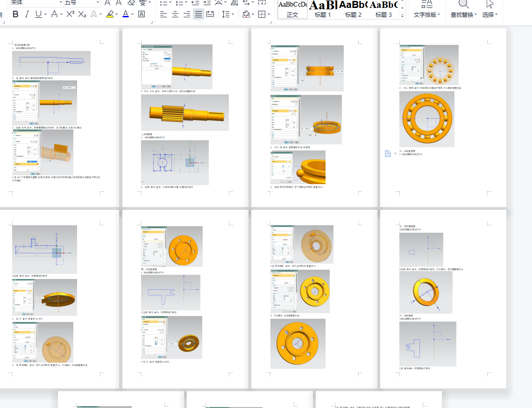Select 标题 2 style
The image size is (532, 408).
pos(353,9)
